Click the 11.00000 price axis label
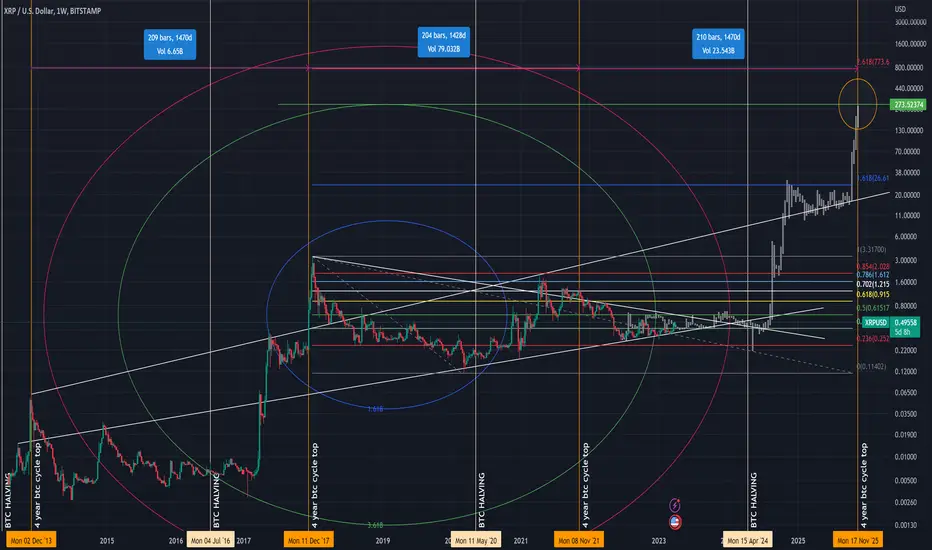 (909, 215)
